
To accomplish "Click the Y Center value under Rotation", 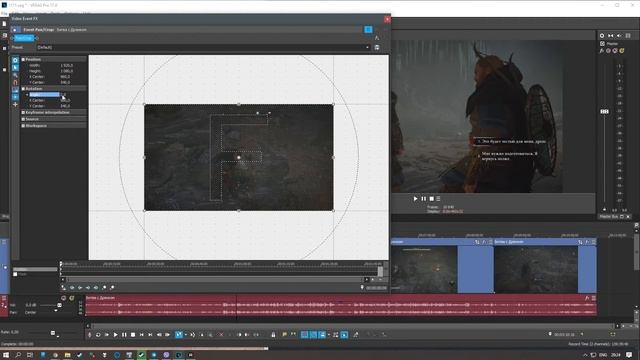I will click(65, 106).
